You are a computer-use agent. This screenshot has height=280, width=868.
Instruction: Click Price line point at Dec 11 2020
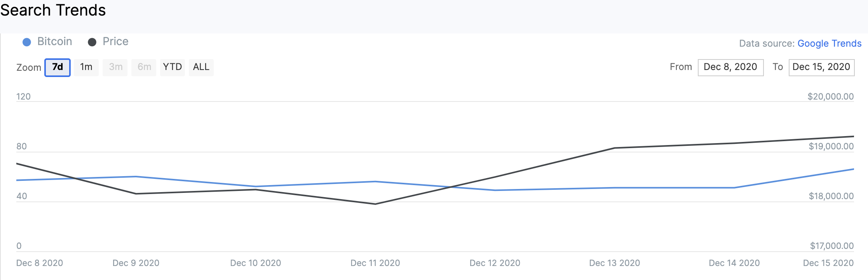coord(375,204)
